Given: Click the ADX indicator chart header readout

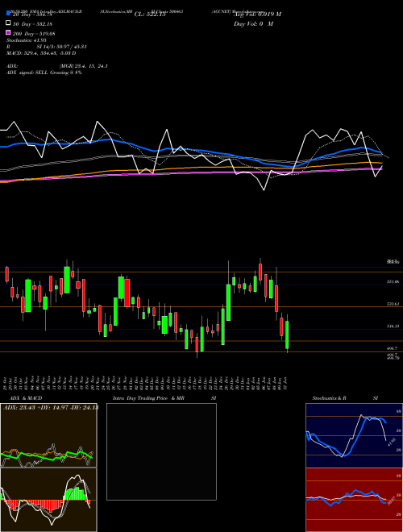Looking at the screenshot, I should (x=50, y=408).
